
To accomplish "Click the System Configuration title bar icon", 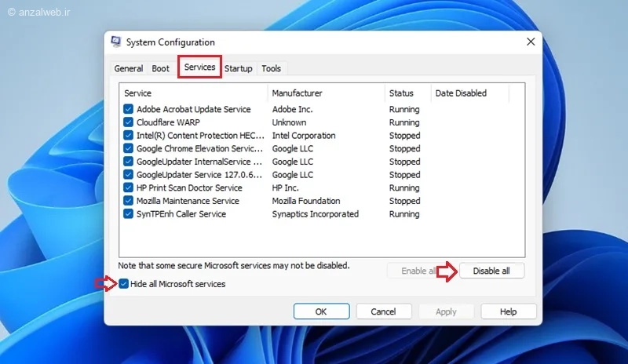I will tap(116, 42).
